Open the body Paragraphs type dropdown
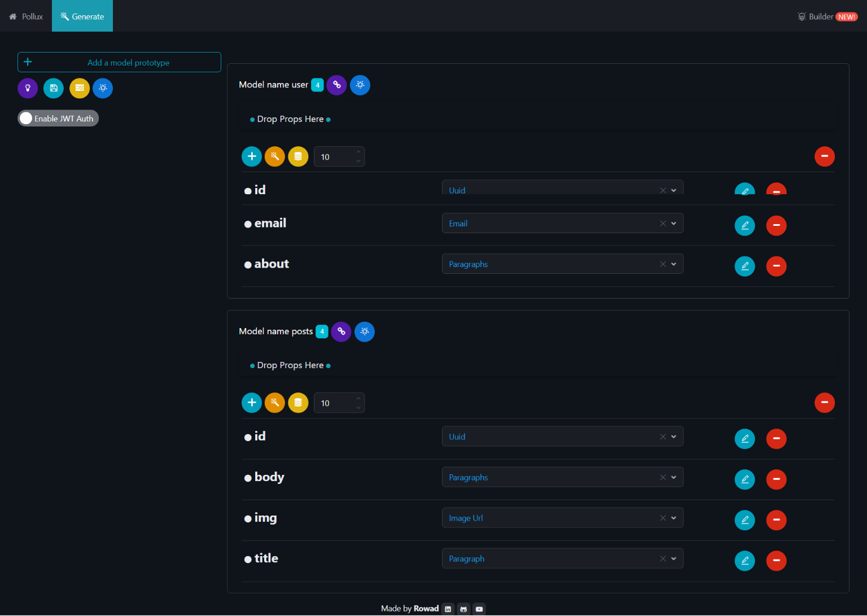This screenshot has height=616, width=867. pos(562,477)
